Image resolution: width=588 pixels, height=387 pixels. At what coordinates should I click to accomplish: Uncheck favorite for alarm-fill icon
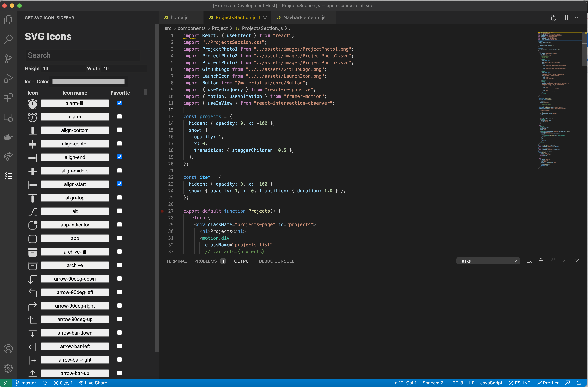tap(119, 103)
